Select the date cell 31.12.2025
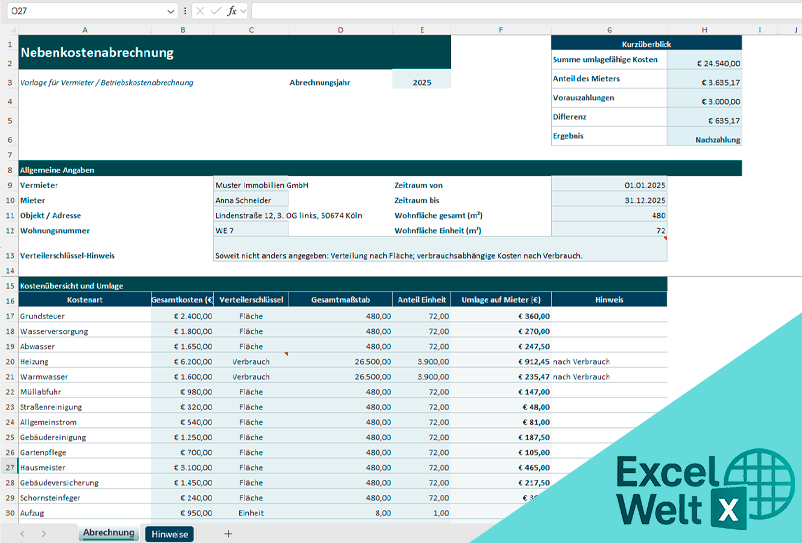The width and height of the screenshot is (802, 543). (x=609, y=200)
